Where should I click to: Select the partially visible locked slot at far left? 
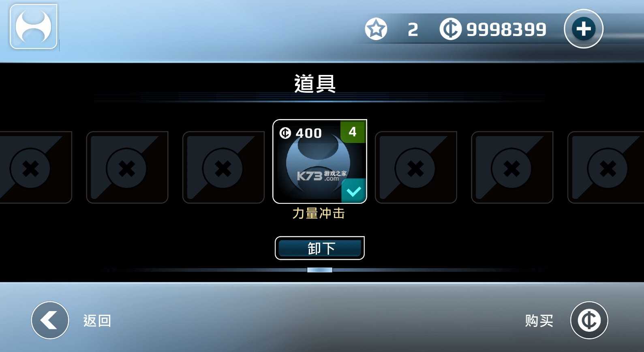(x=36, y=167)
